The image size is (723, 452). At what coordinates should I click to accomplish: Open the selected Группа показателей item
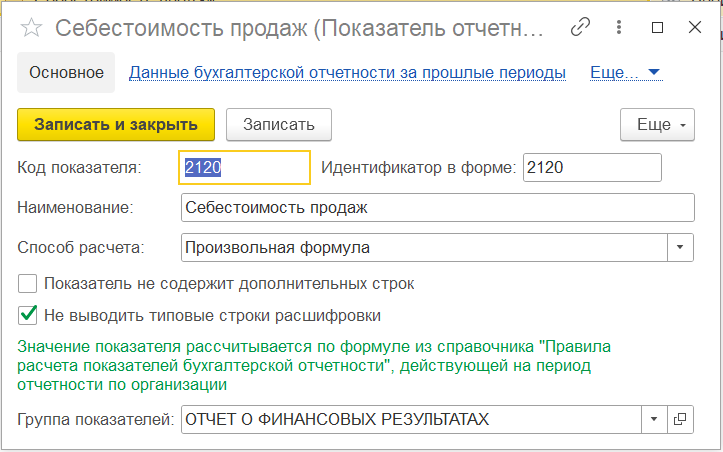680,419
